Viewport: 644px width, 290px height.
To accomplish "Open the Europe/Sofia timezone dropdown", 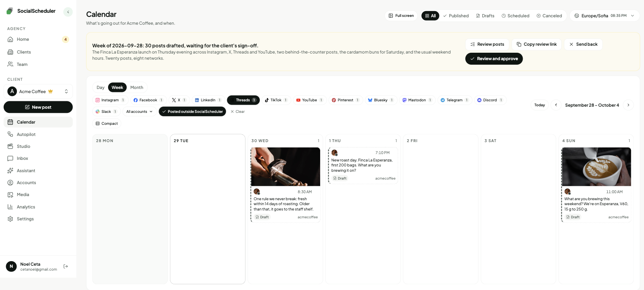I will coord(604,16).
